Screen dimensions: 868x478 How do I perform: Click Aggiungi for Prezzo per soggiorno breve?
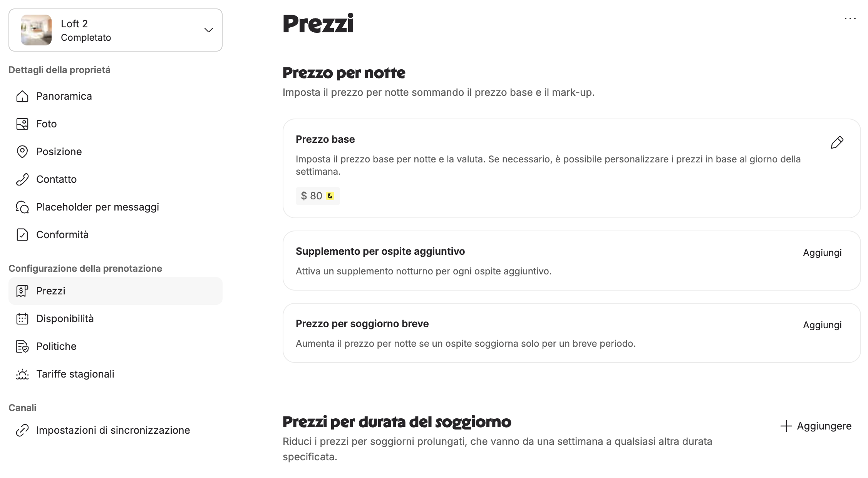pos(822,325)
